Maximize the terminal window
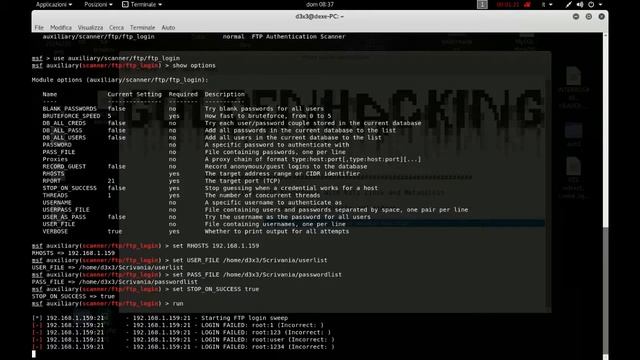Viewport: 640px width, 360px height. coord(589,16)
